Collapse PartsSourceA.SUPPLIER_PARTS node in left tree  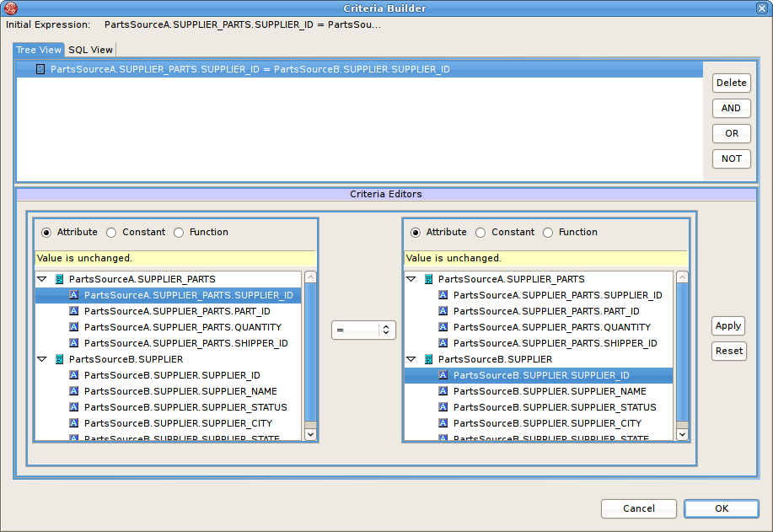(x=41, y=279)
